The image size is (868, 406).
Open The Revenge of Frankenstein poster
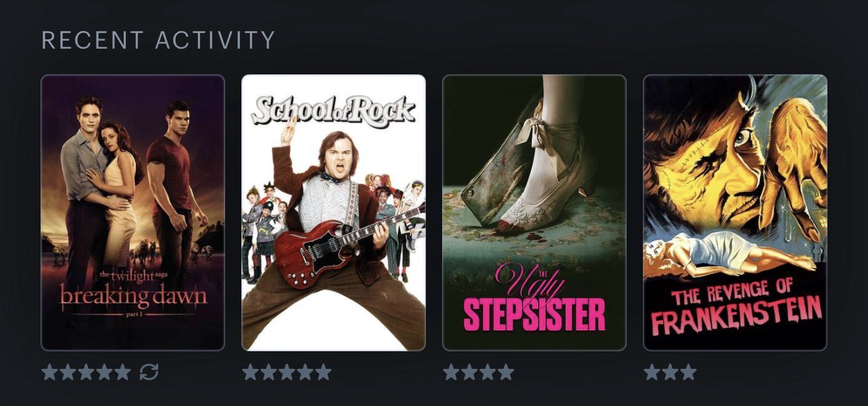(x=735, y=213)
